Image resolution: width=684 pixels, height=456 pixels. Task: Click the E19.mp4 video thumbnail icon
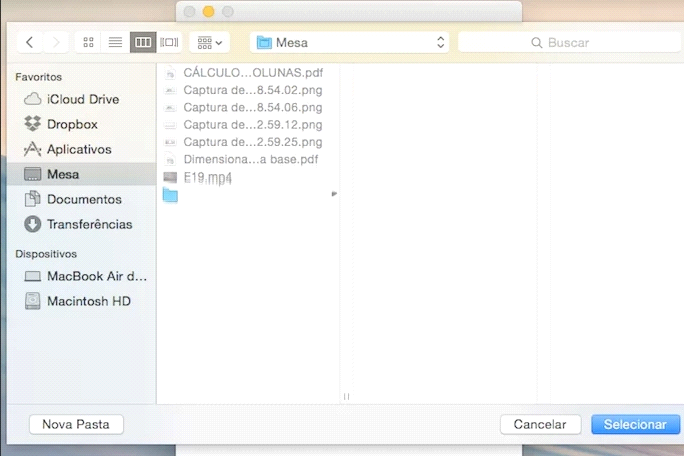click(170, 177)
